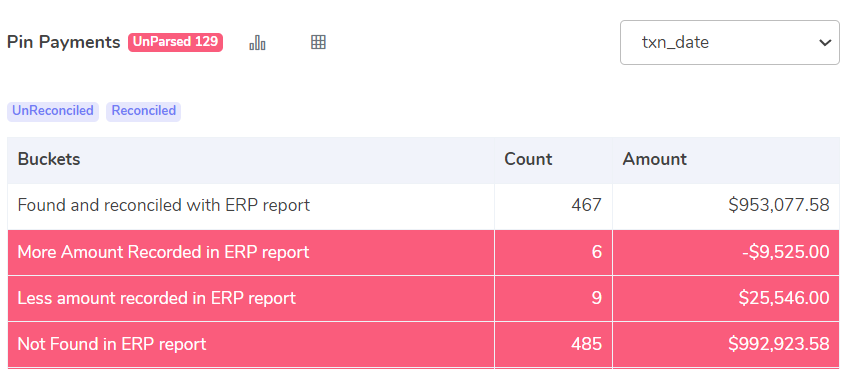Sort by the Amount column header

tap(654, 159)
